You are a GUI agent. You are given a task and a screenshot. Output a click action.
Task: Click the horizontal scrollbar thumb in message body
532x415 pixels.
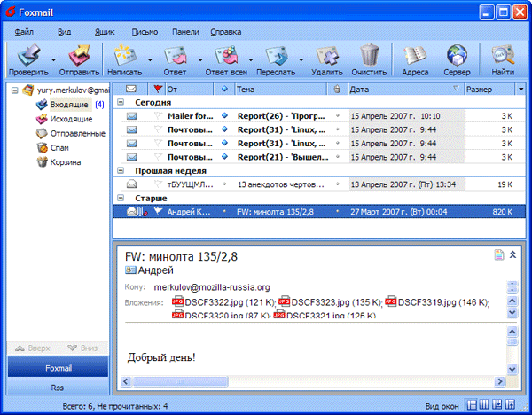(180, 381)
